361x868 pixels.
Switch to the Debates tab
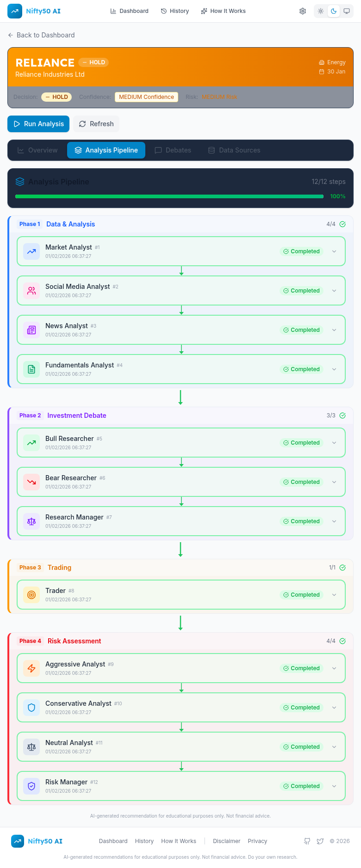173,150
